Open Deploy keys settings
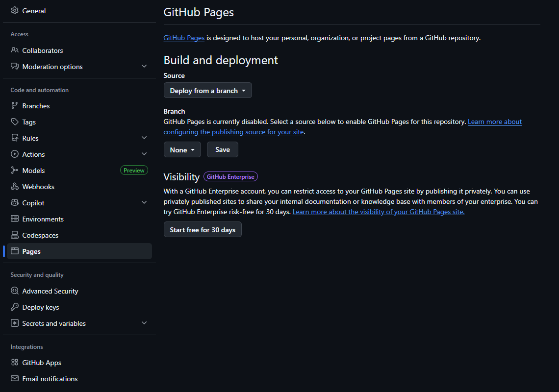The width and height of the screenshot is (559, 392). [79, 307]
